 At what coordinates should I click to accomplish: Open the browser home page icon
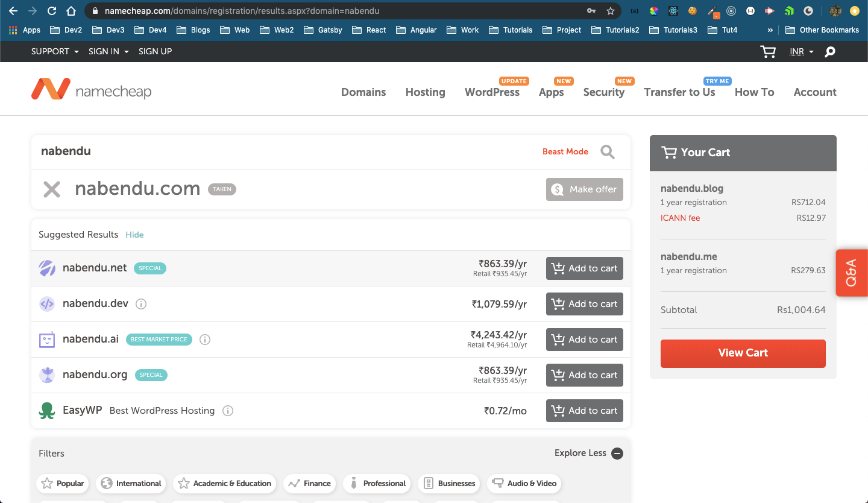(71, 11)
